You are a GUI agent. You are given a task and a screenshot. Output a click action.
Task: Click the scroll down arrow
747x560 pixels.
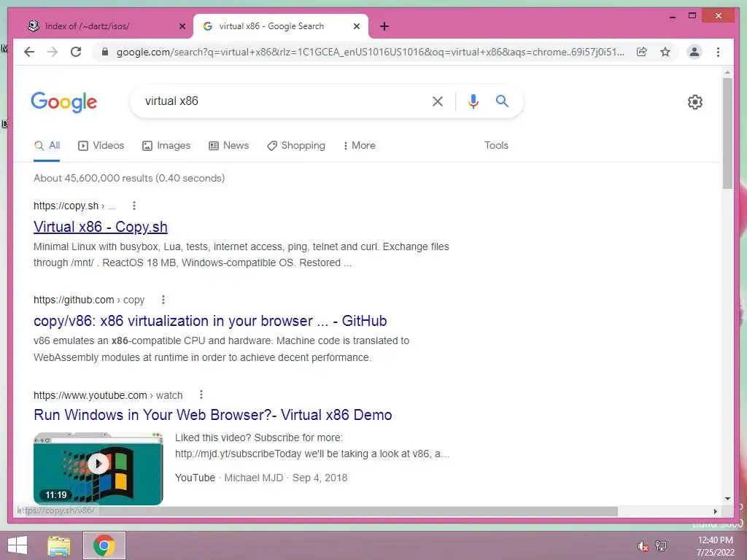coord(727,499)
